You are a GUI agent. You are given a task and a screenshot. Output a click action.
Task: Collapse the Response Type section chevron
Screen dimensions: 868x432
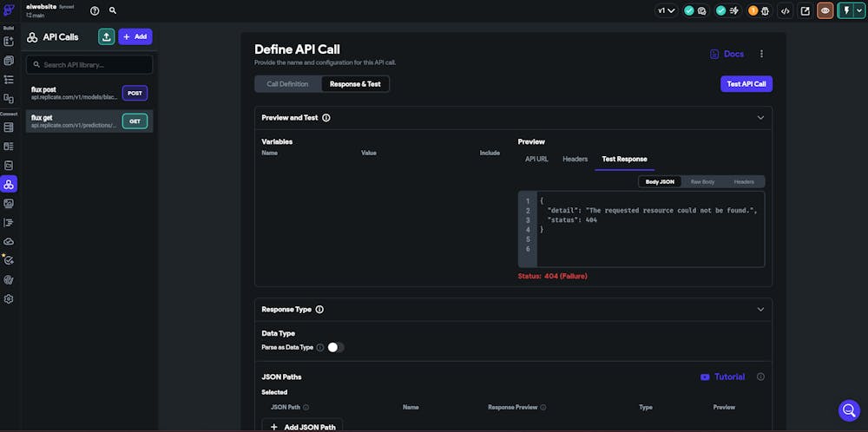click(x=760, y=310)
